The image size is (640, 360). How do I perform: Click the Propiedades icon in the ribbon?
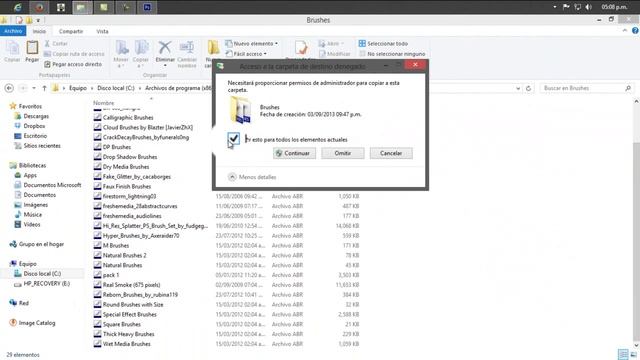tap(301, 49)
